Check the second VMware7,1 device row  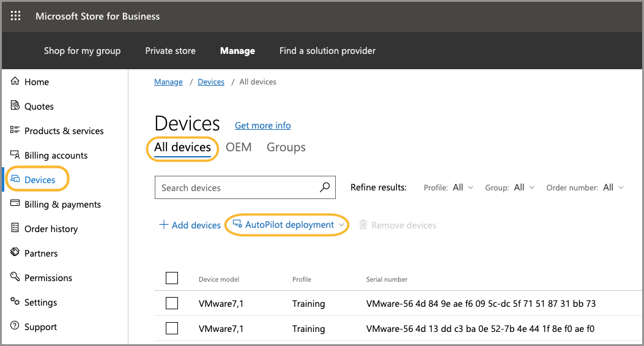pyautogui.click(x=172, y=329)
